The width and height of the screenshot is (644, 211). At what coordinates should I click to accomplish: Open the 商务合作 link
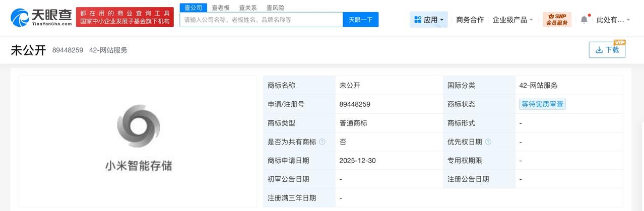pos(470,20)
